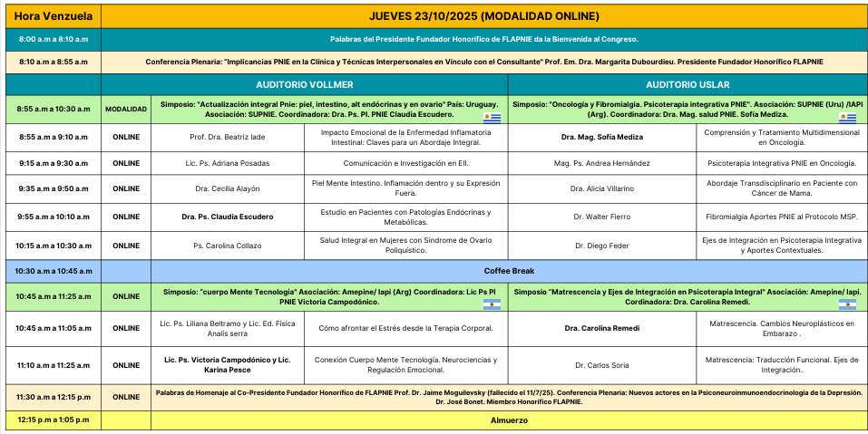Select the Conferencia Plenaria 'Implicancias PNIE' row
The image size is (868, 434).
coord(484,62)
